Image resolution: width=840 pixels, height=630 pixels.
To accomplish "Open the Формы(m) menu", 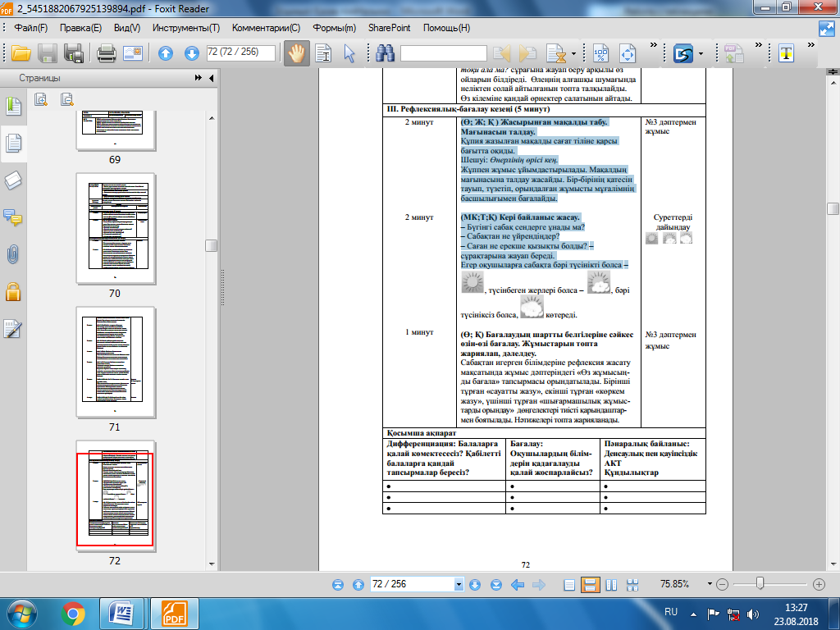I will [x=335, y=28].
